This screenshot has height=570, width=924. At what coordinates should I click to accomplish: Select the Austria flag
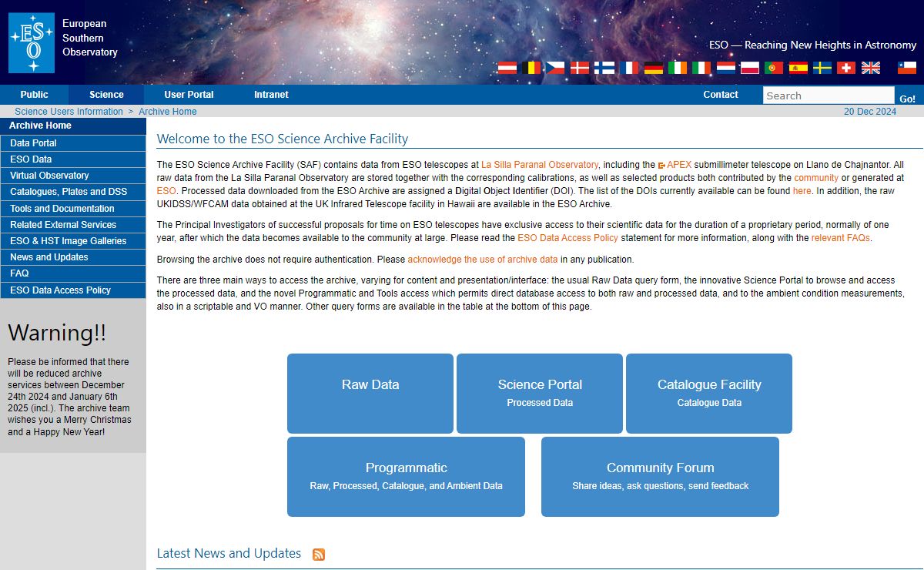[507, 68]
